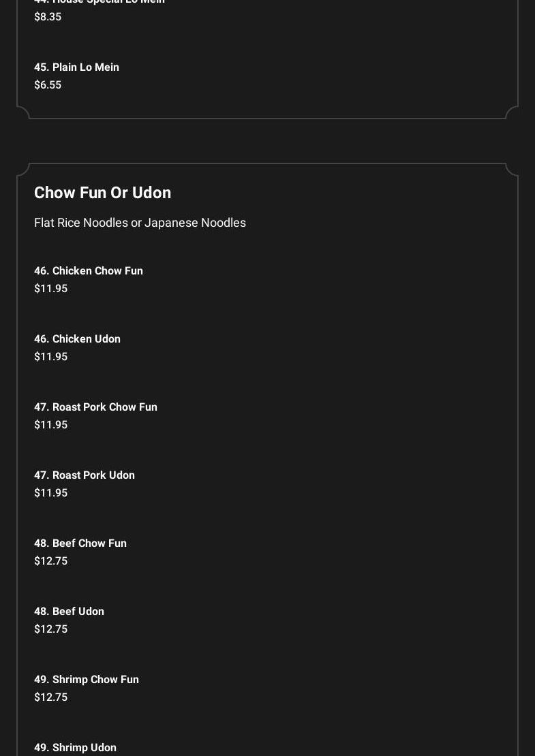Click the $11.95 price under Roast Pork Chow Fun
Screen dimensions: 535x756
[x=50, y=424]
